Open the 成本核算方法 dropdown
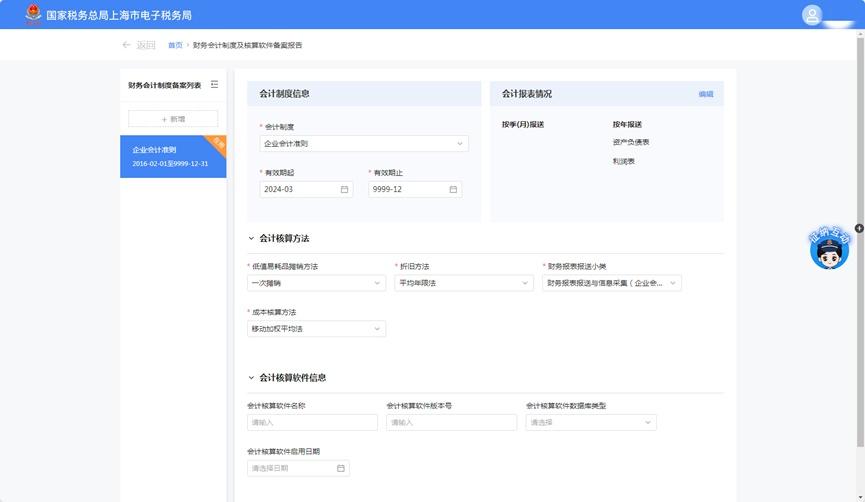 click(316, 329)
